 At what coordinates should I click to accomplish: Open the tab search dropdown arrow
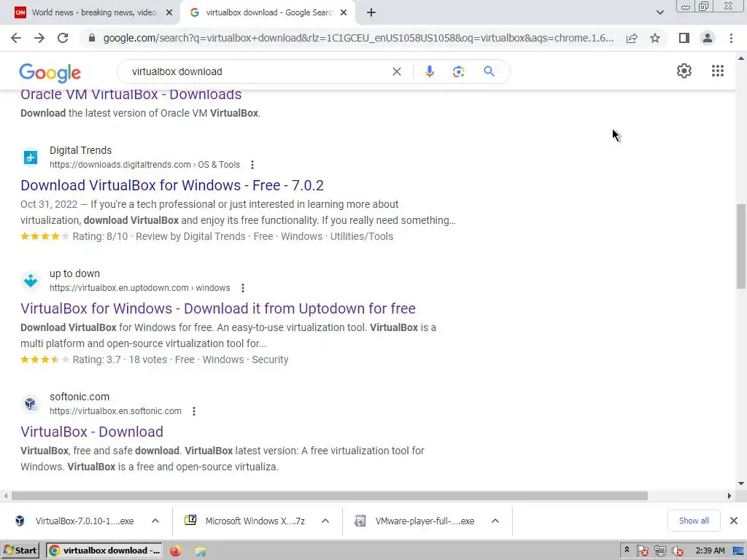coord(659,12)
